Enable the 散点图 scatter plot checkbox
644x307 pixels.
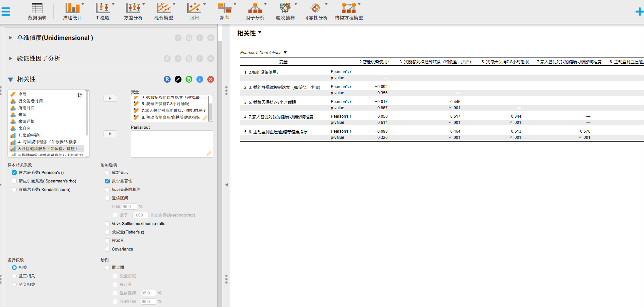pyautogui.click(x=107, y=268)
